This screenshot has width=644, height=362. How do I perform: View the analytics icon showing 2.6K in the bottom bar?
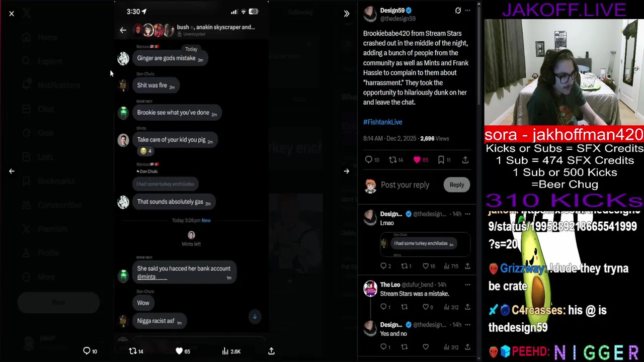(x=231, y=351)
